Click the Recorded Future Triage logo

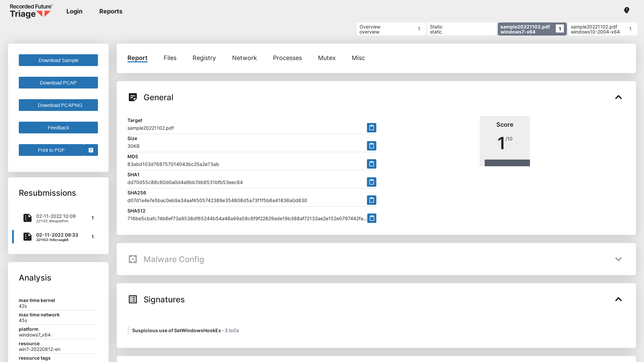coord(31,11)
